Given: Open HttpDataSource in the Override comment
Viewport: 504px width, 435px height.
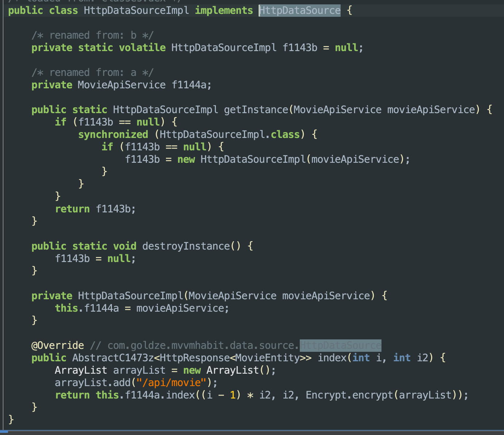Looking at the screenshot, I should pos(340,346).
